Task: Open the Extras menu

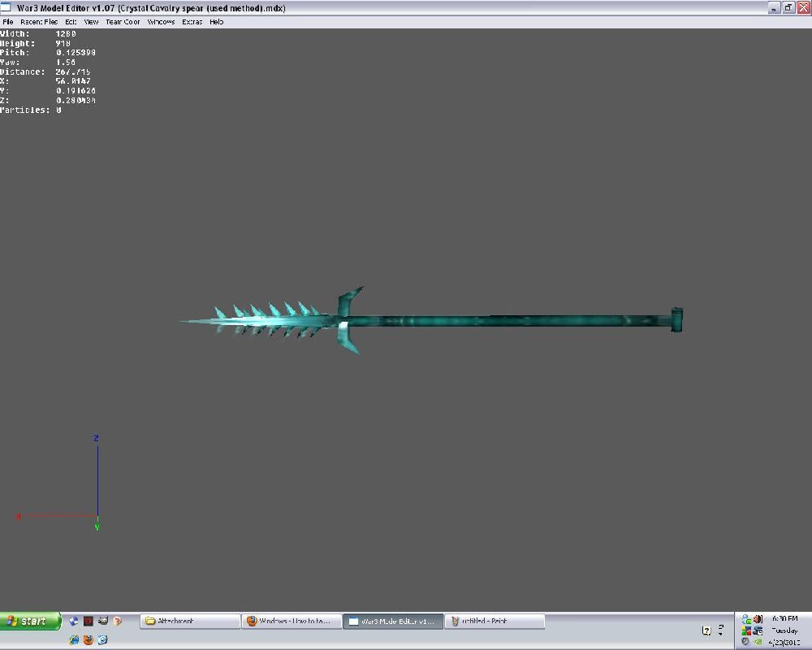Action: 192,22
